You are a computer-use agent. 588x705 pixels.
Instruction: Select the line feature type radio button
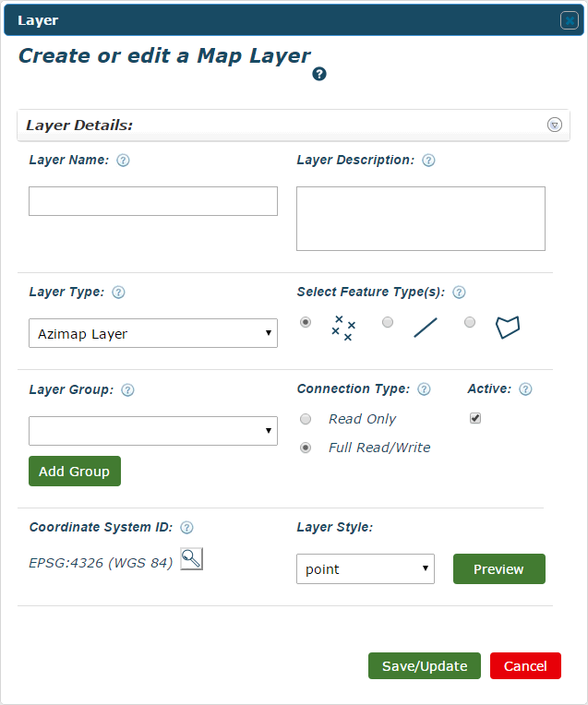388,322
